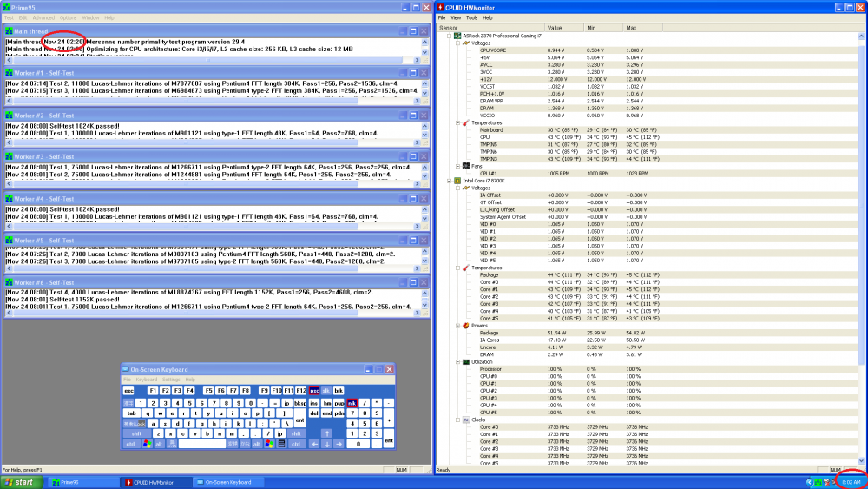
Task: Click CPUID HWMonitor title bar icon
Action: 440,7
